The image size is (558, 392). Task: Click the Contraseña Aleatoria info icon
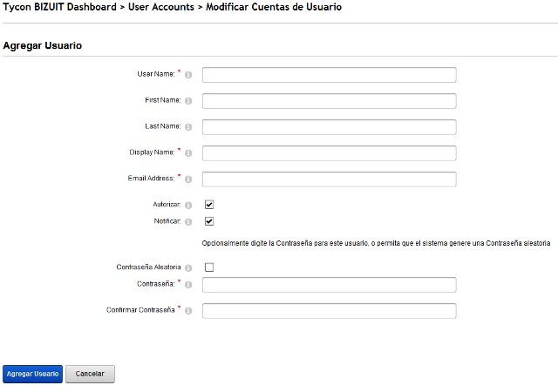[x=188, y=267]
